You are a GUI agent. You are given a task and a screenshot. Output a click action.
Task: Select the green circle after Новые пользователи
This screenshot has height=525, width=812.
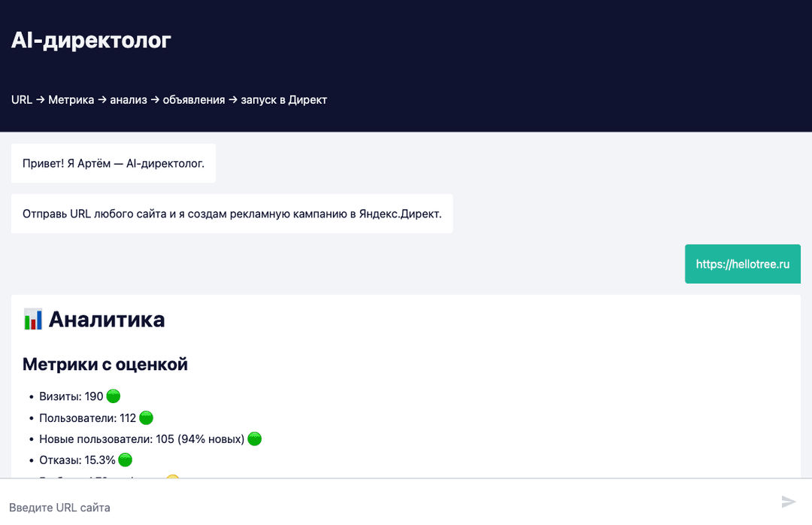tap(254, 439)
